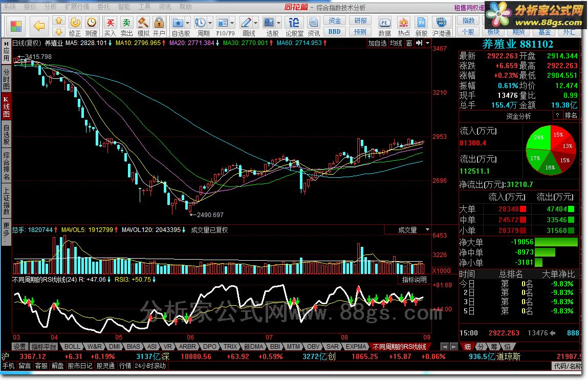Go back with the yellow left arrow

[39, 26]
